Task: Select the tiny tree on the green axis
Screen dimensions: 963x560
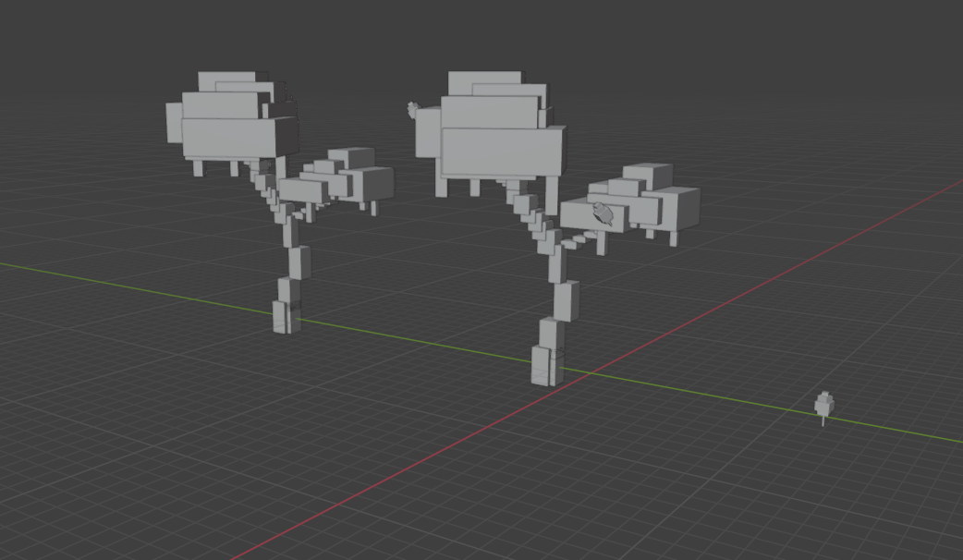Action: [824, 405]
